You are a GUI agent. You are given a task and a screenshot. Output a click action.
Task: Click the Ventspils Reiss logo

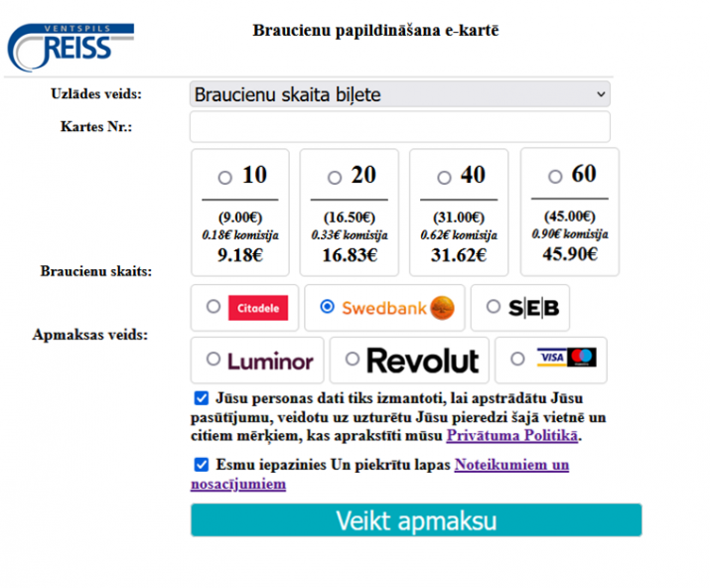coord(71,47)
